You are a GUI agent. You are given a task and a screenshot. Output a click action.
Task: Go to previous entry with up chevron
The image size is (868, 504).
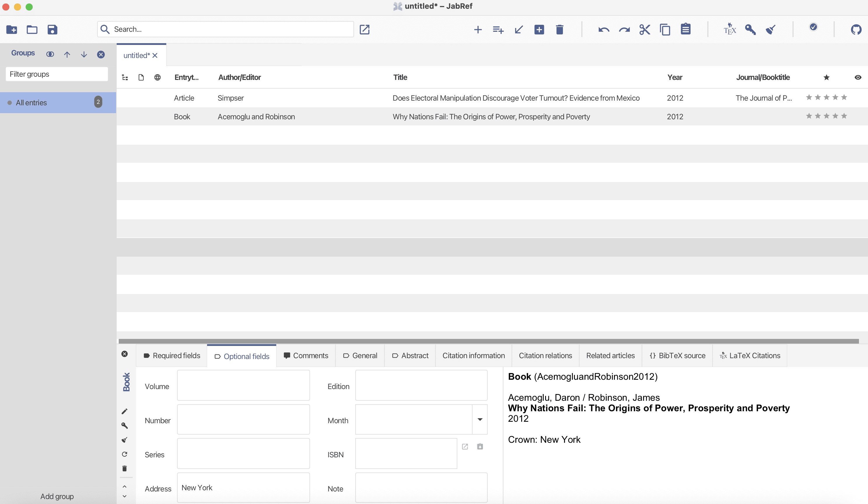[124, 487]
